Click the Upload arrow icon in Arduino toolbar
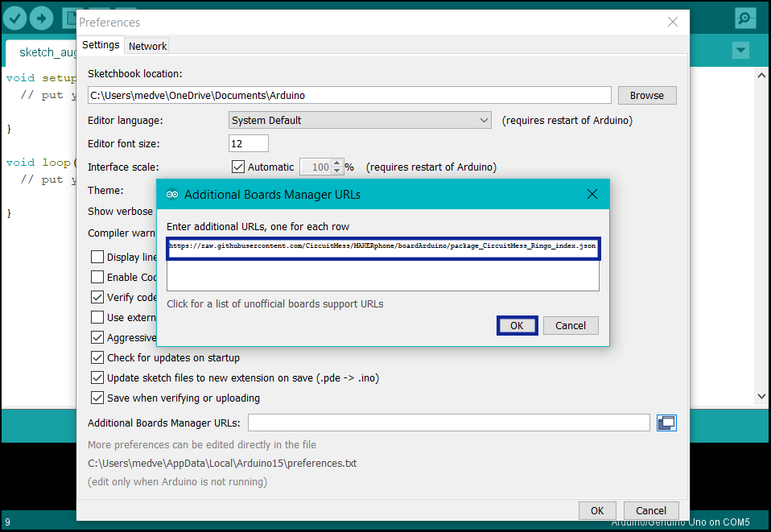Image resolution: width=771 pixels, height=532 pixels. coord(41,19)
